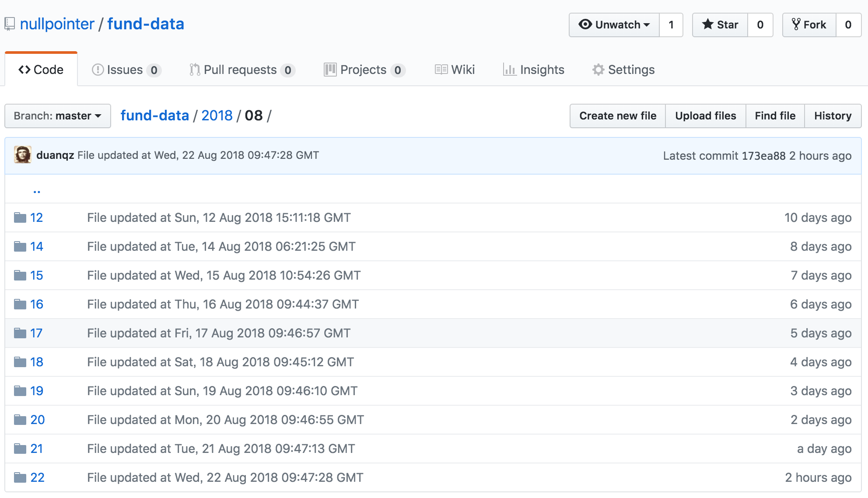
Task: Open the Unwatch notifications dropdown
Action: click(614, 25)
